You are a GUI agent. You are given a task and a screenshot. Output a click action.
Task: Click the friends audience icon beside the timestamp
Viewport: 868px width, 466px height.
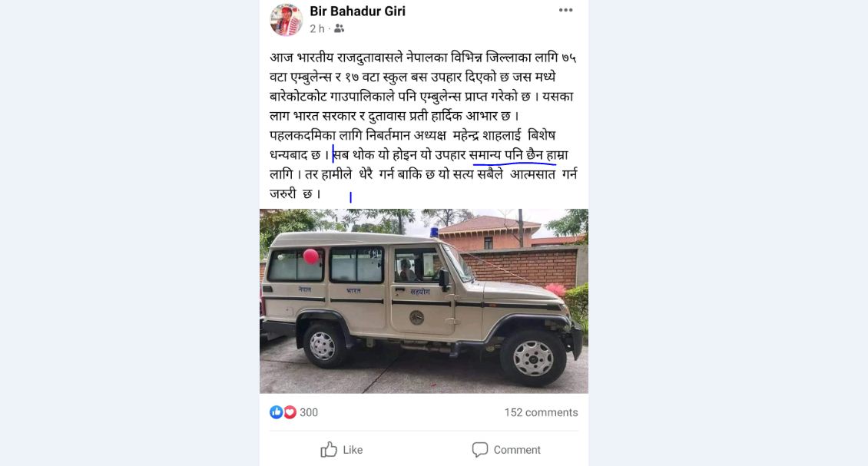pos(339,28)
